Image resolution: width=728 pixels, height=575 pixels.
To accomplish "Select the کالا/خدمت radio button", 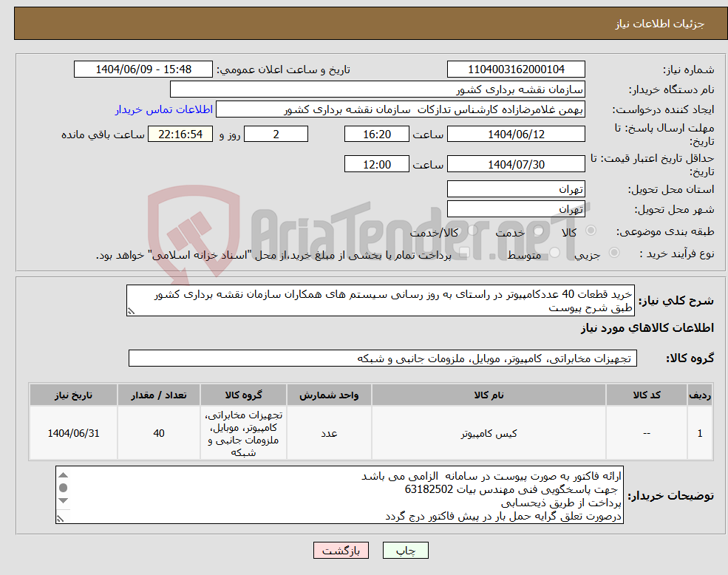I will [x=471, y=231].
